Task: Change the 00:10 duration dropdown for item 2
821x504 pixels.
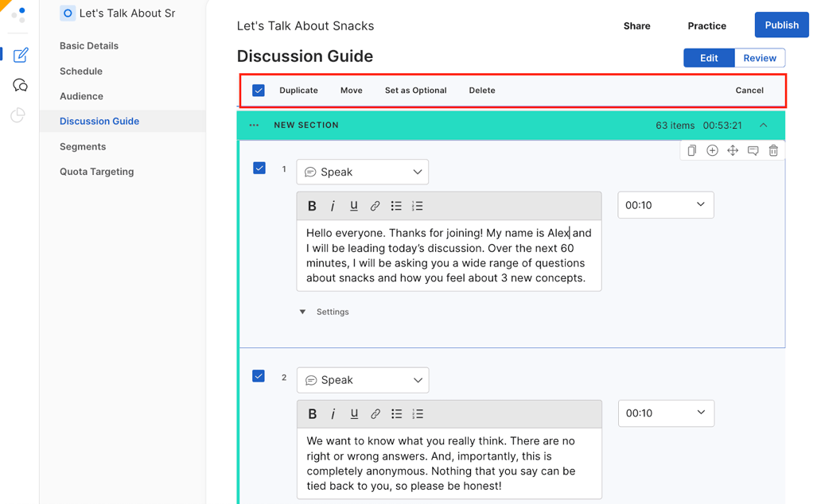Action: (x=666, y=413)
